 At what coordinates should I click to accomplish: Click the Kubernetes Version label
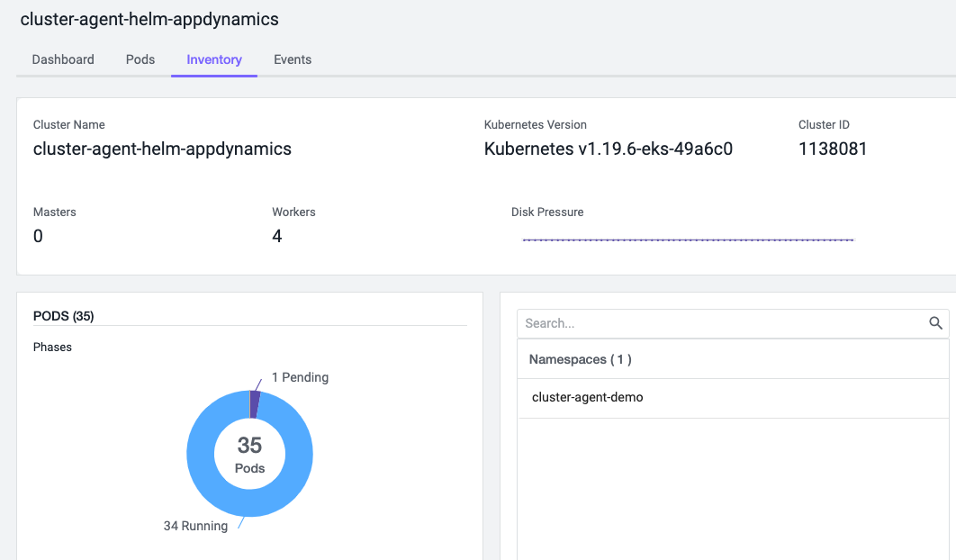[536, 124]
